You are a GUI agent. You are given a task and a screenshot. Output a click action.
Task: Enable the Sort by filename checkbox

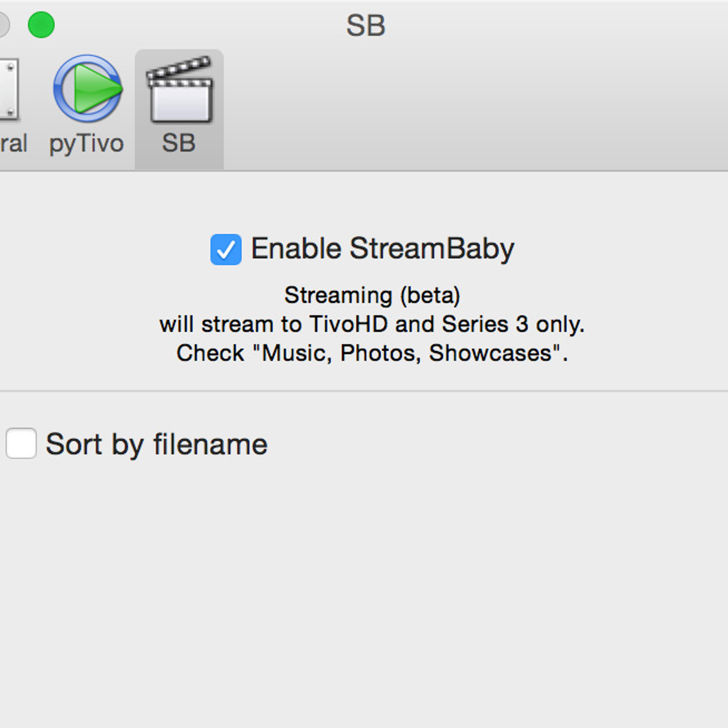tap(21, 443)
